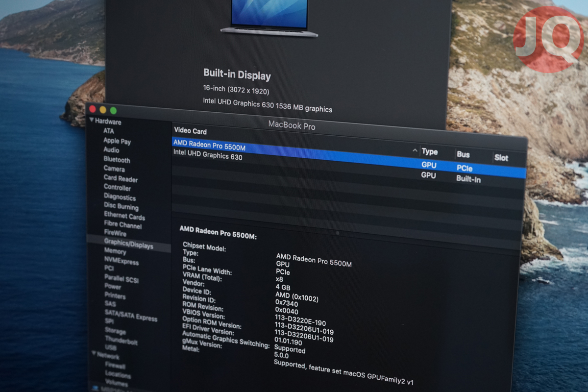Click the PCIe Lane Width value x8

pos(279,279)
